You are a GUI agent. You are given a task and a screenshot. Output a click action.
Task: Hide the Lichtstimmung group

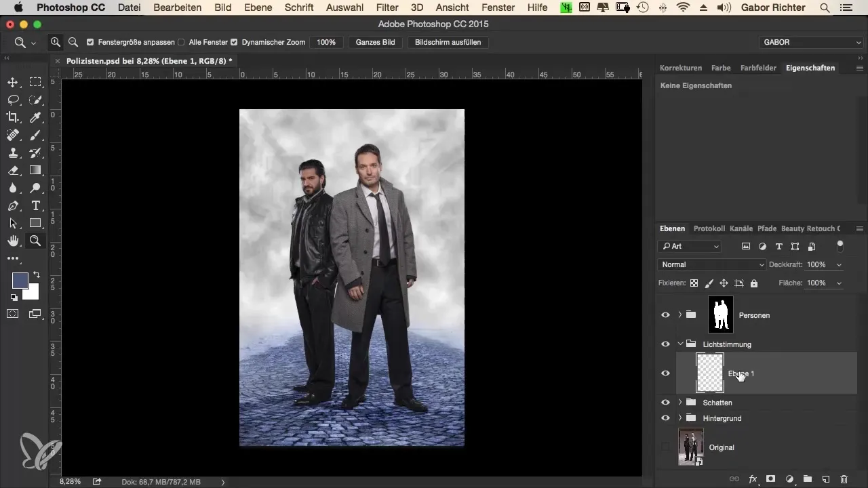[x=665, y=344]
